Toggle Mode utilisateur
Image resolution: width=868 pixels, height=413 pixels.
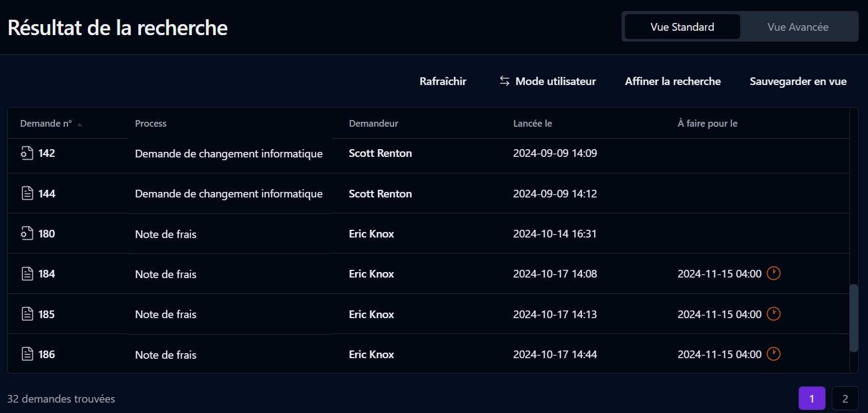(x=547, y=81)
